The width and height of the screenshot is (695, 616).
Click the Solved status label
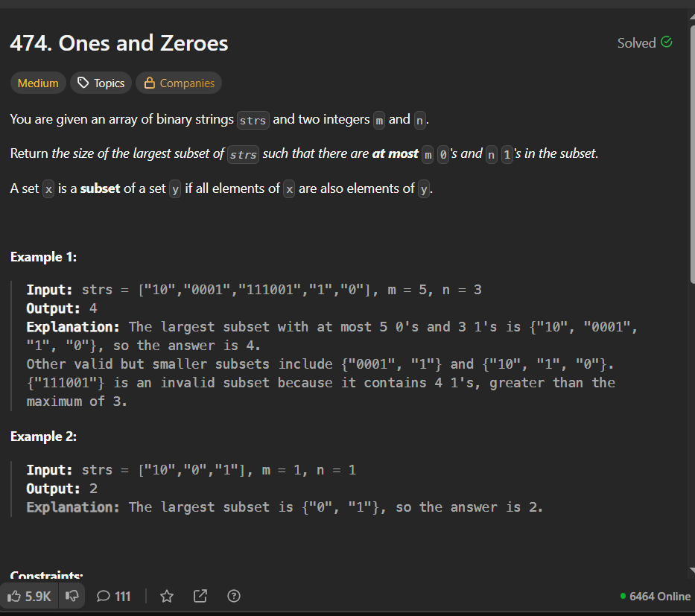636,43
